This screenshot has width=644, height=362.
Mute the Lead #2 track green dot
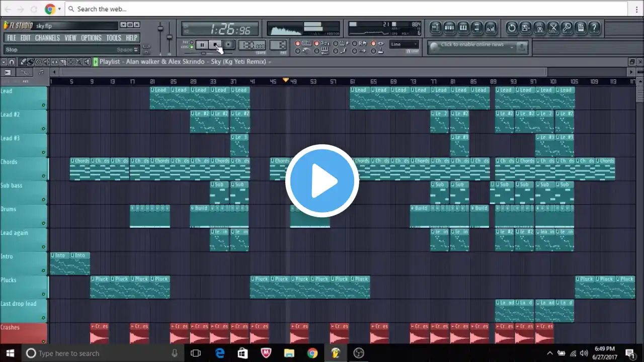(x=44, y=129)
